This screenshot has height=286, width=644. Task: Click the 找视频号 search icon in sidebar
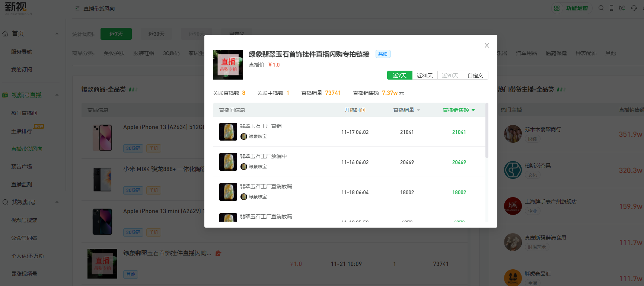(5, 202)
